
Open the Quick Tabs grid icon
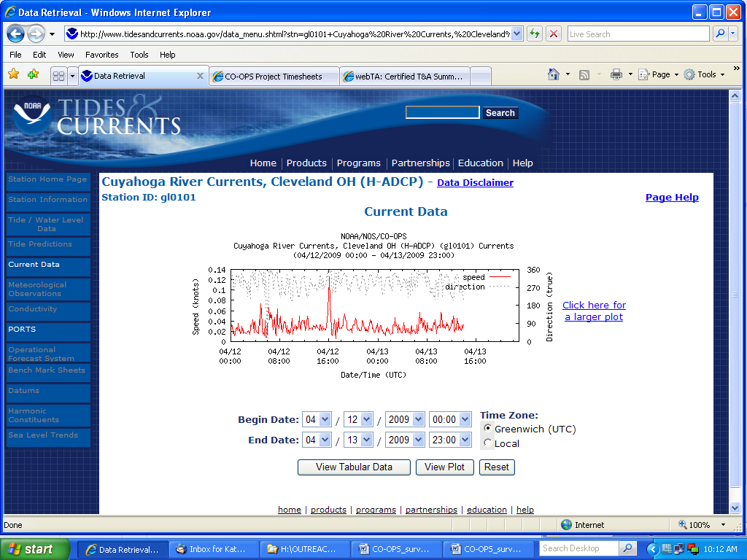[x=58, y=76]
